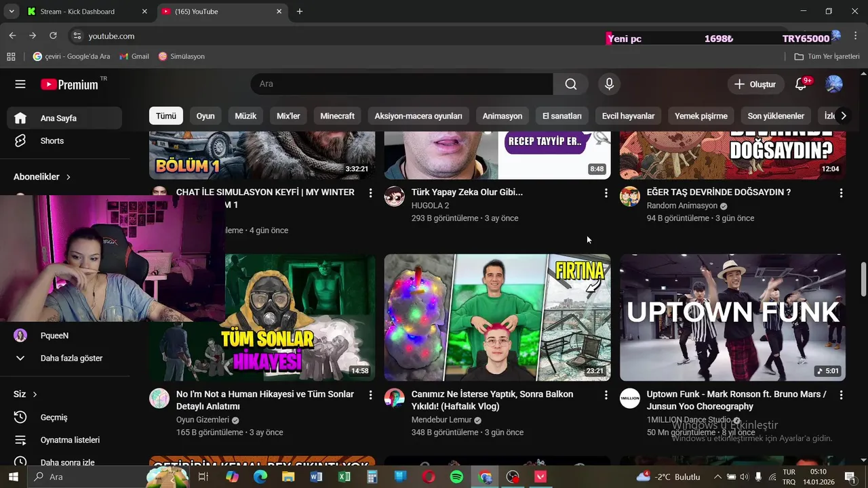Click the Oluştur create button
The image size is (868, 488).
coord(755,84)
